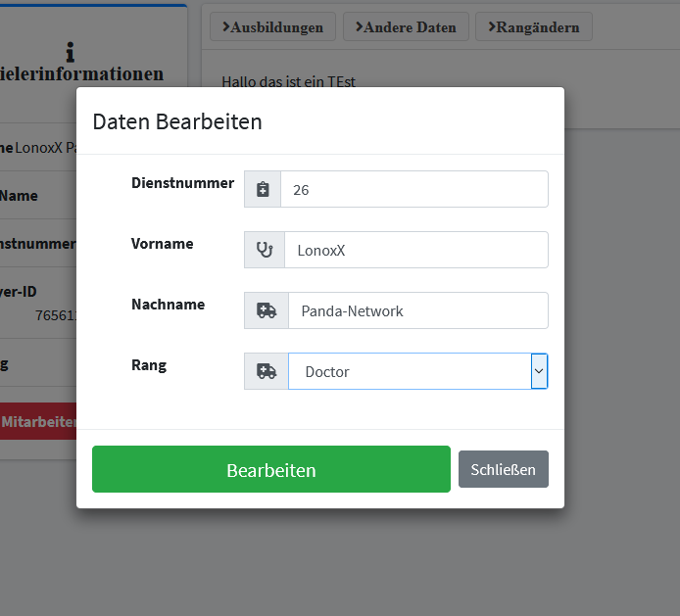The width and height of the screenshot is (680, 616).
Task: Focus the Dienstnummer field containing 26
Action: click(413, 189)
